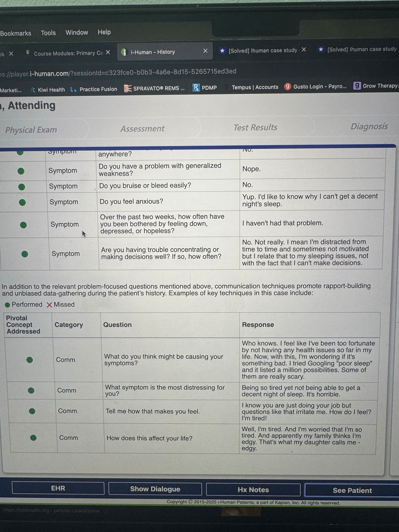Open the PDMP bookmark

pyautogui.click(x=205, y=88)
